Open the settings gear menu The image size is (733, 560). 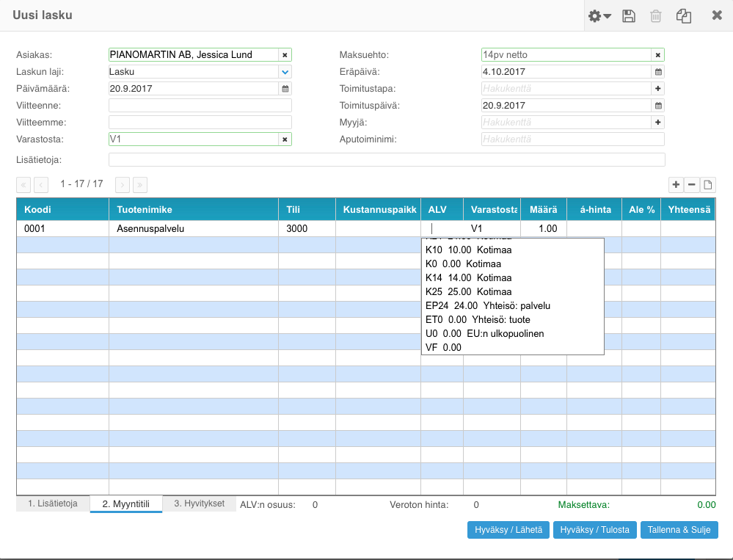(x=599, y=16)
